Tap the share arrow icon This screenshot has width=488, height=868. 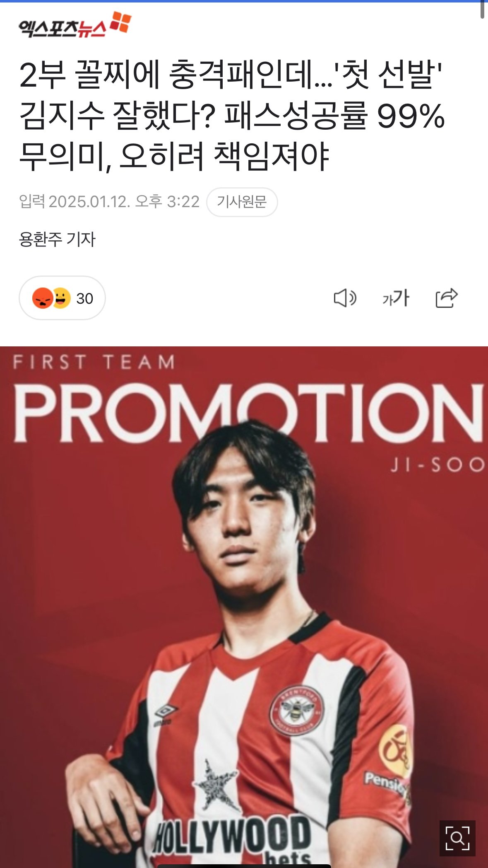click(x=447, y=298)
